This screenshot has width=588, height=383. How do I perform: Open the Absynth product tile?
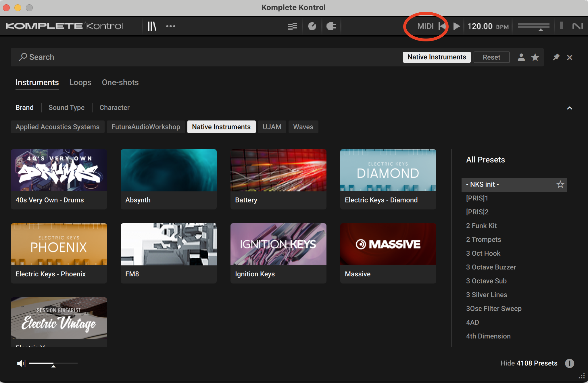pos(169,179)
